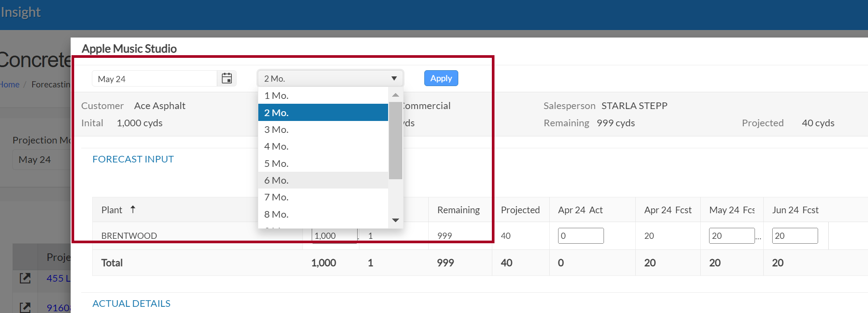The width and height of the screenshot is (868, 313).
Task: Click the Remaining 999 cyds summary value
Action: point(615,123)
